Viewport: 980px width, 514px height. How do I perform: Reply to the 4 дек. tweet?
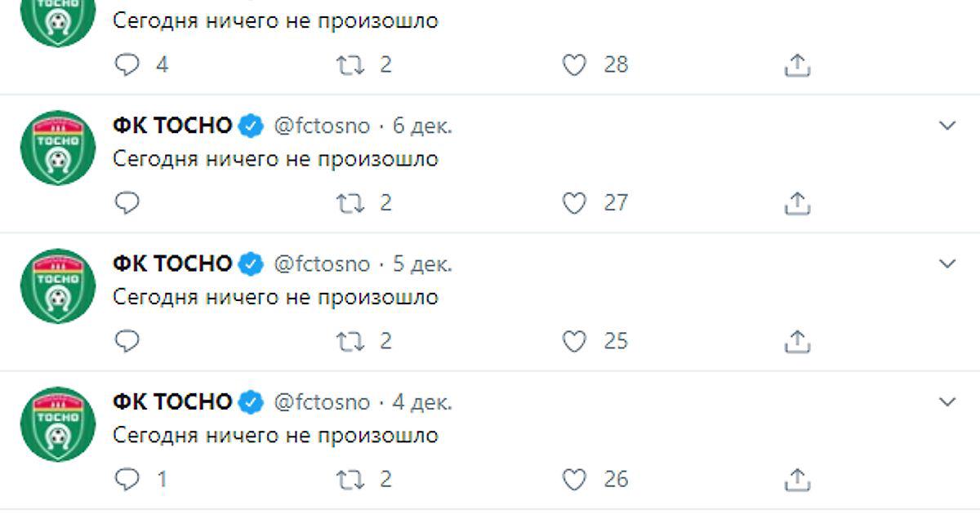[x=127, y=480]
